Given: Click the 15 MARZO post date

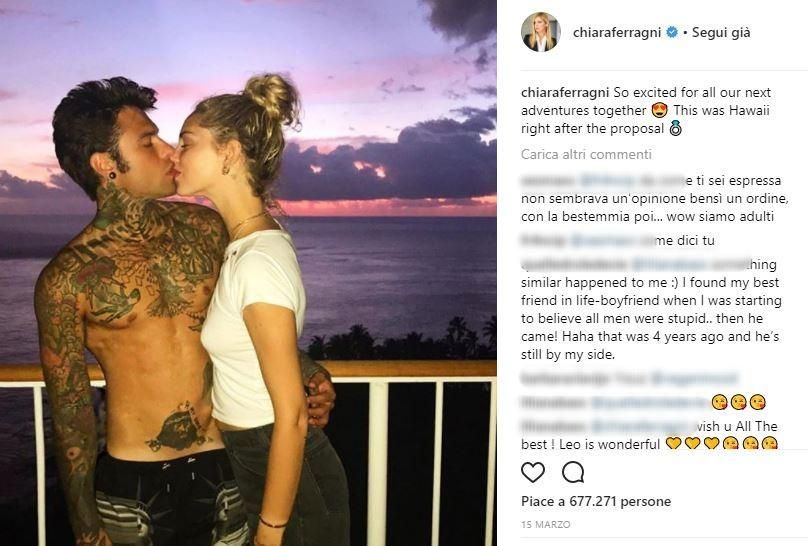Looking at the screenshot, I should click(x=546, y=524).
